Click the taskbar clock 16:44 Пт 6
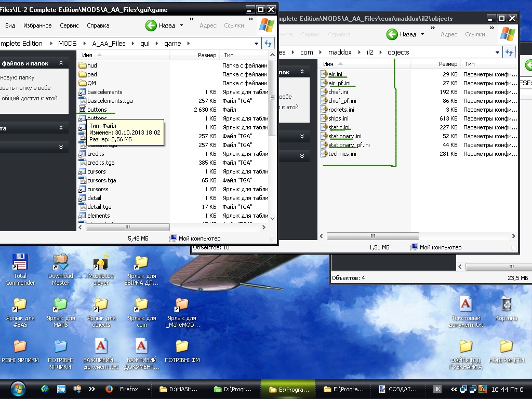 click(507, 389)
